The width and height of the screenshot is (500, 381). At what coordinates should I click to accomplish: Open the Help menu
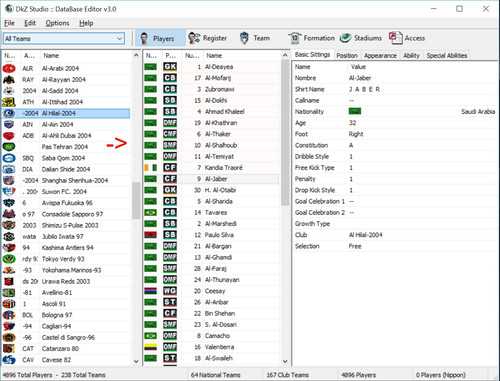click(86, 23)
